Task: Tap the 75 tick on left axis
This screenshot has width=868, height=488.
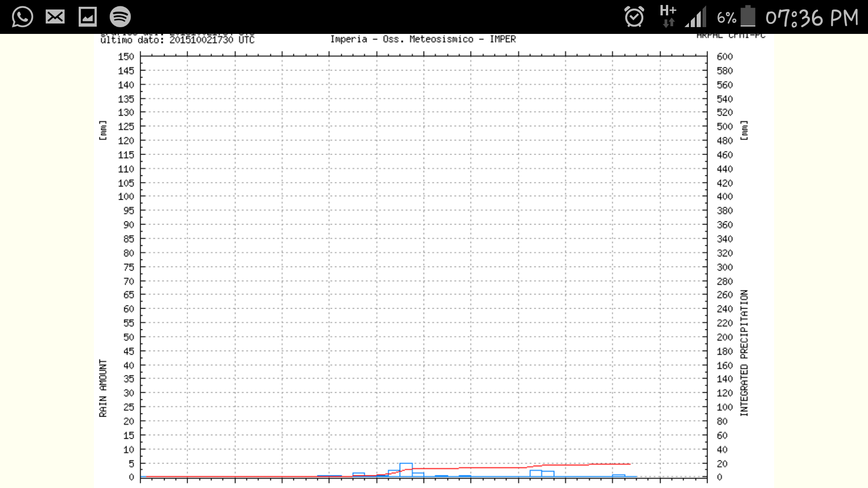Action: 129,267
